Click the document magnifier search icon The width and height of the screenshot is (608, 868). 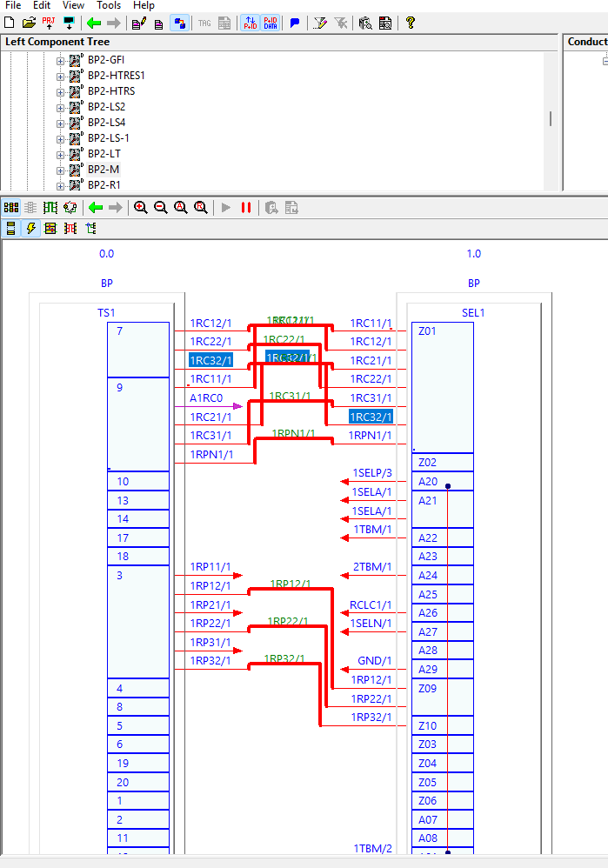coord(385,23)
